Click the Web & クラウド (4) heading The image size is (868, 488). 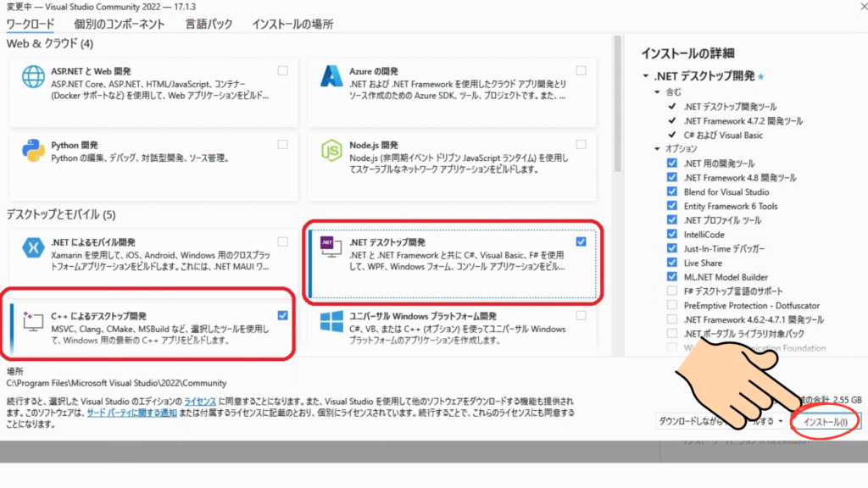[x=50, y=44]
